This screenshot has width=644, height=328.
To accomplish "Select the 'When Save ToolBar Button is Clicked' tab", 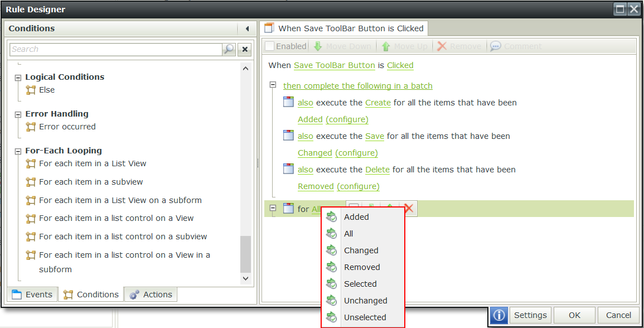I will (344, 28).
